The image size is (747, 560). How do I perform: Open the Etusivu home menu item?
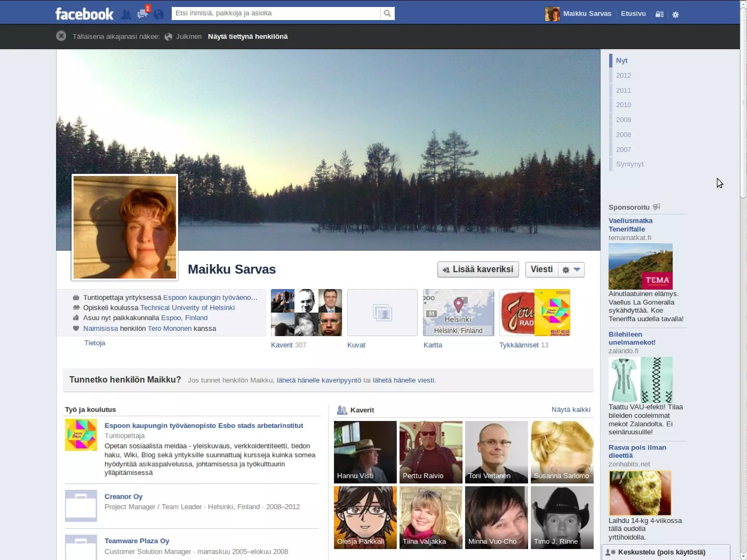click(633, 13)
